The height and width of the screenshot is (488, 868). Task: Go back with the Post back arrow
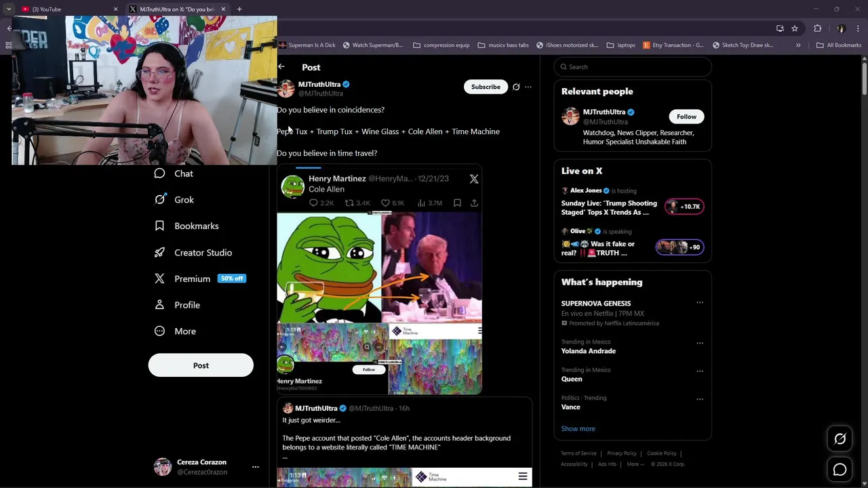[281, 66]
